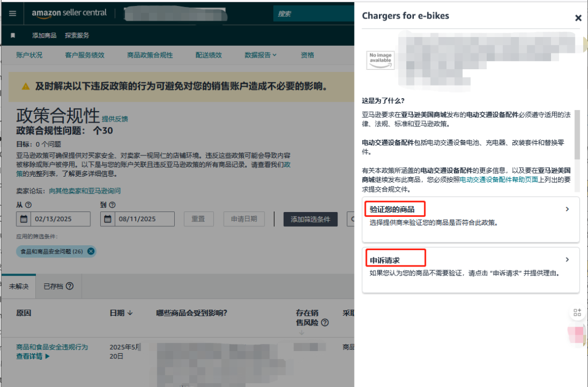Open the 数据报告 dropdown menu
The height and width of the screenshot is (387, 588).
(261, 55)
